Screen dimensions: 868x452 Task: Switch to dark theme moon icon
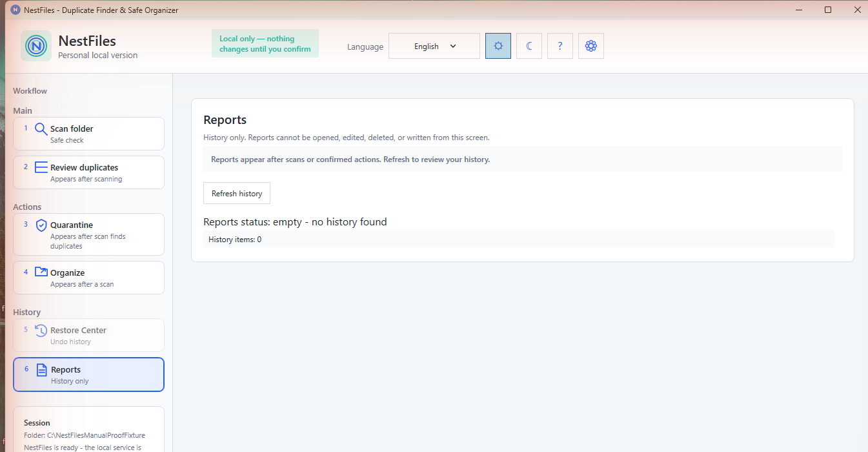coord(529,46)
